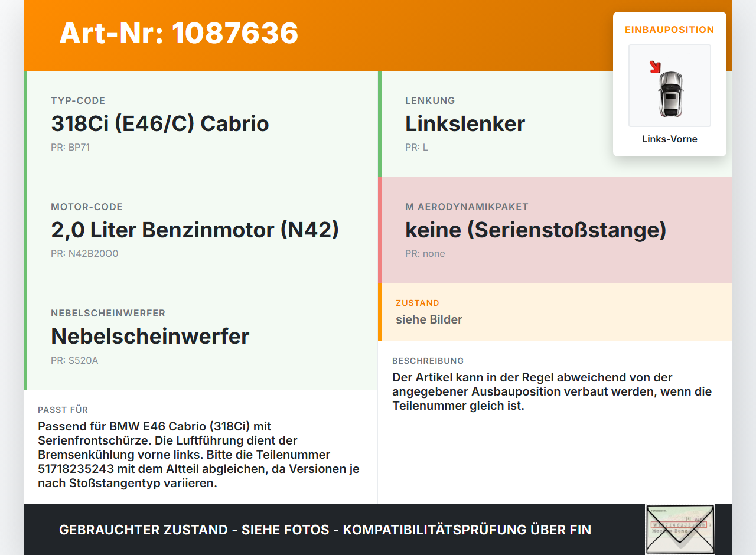Click the code 'PR: L'
Screen dimensions: 756x555
[416, 148]
